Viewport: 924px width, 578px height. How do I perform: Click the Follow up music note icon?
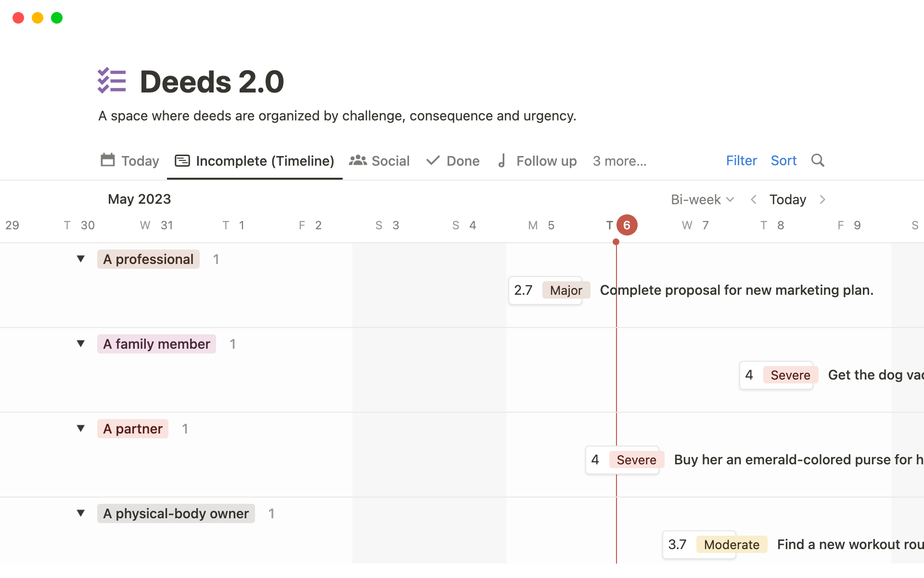(502, 160)
